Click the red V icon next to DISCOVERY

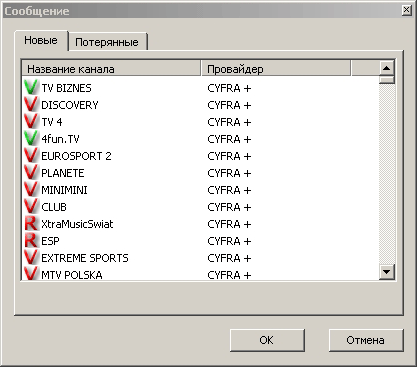click(31, 105)
